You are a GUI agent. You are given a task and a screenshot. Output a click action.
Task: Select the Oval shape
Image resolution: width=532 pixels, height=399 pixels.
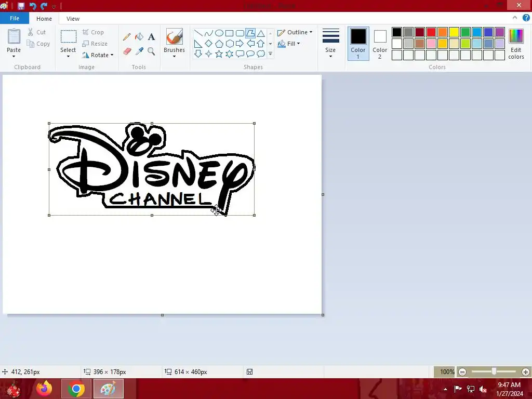click(x=219, y=33)
